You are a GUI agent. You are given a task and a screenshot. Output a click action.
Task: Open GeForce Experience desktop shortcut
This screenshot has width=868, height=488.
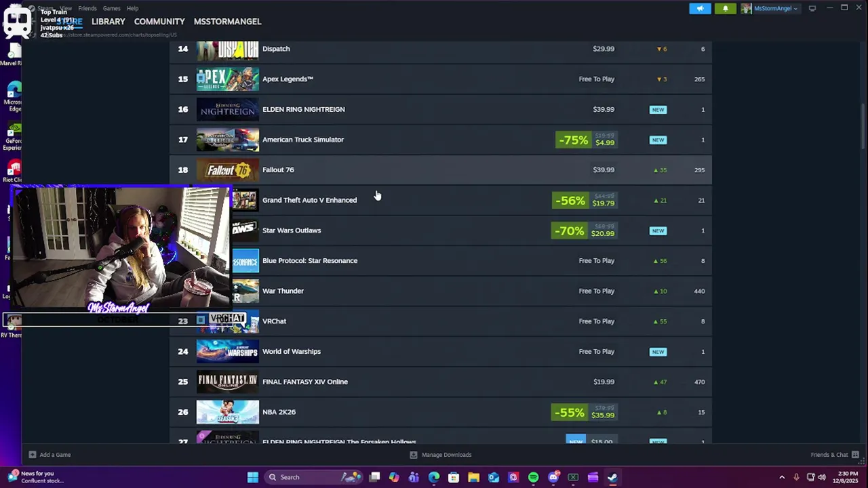pyautogui.click(x=12, y=137)
